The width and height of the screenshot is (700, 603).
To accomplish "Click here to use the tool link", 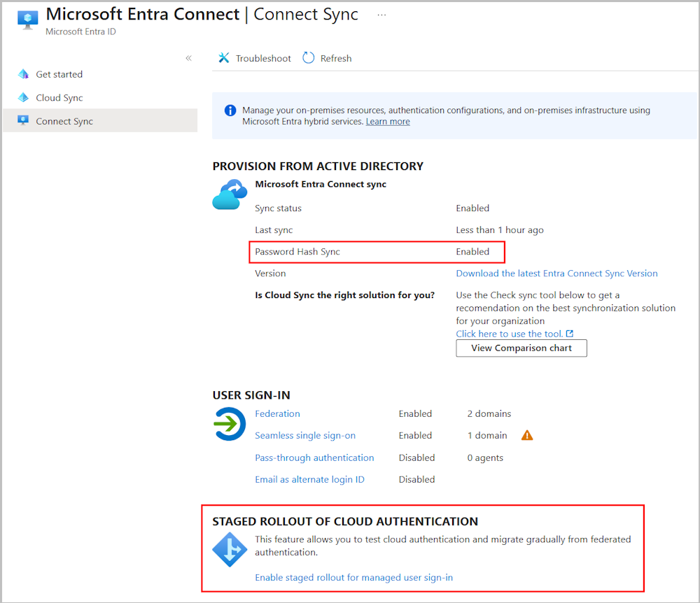I will [509, 334].
